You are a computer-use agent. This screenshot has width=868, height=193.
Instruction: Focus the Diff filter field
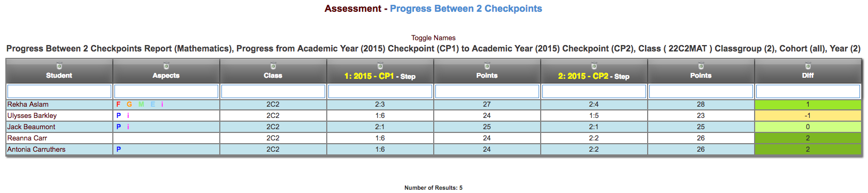(x=808, y=91)
